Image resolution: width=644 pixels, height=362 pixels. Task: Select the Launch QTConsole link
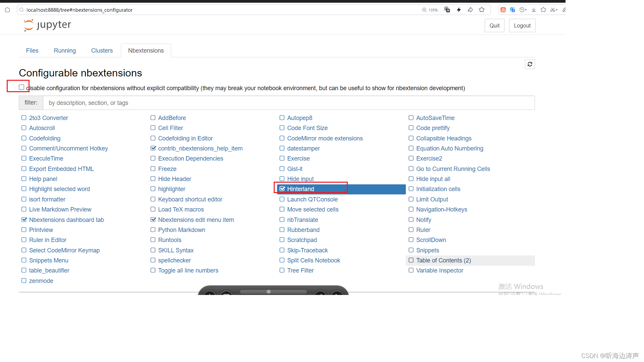point(312,199)
